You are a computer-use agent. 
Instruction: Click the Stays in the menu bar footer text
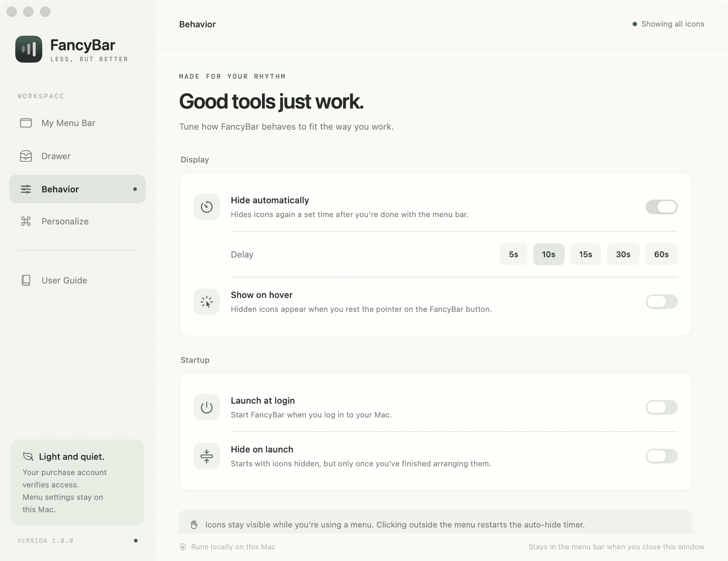click(616, 547)
